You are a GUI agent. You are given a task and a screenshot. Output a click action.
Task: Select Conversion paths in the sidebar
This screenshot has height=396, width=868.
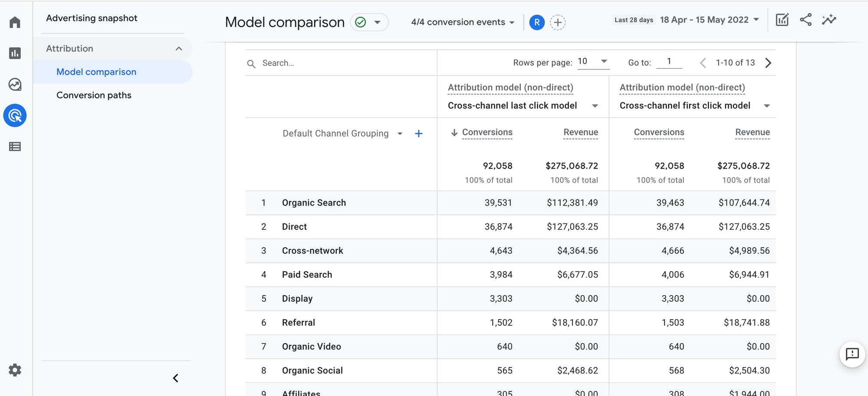click(94, 95)
